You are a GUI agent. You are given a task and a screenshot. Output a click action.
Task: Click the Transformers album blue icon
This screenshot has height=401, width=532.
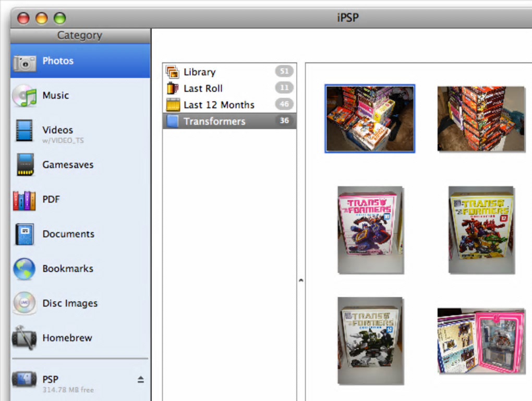click(173, 121)
